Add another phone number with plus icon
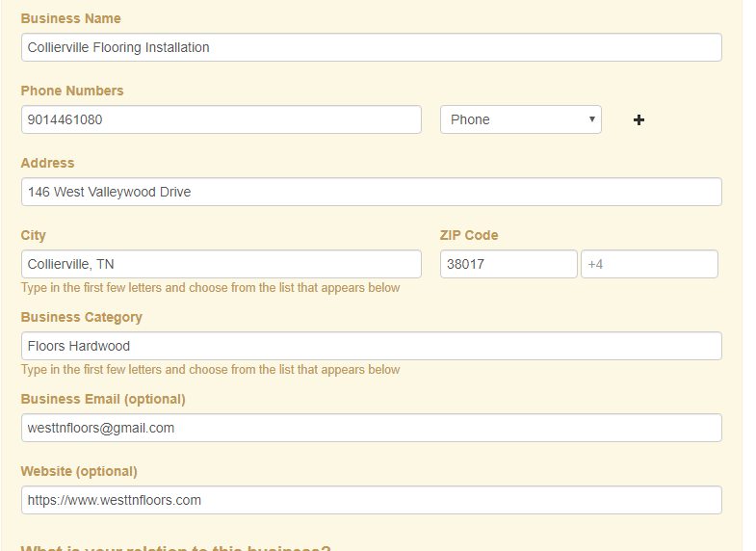The height and width of the screenshot is (551, 756). (639, 120)
